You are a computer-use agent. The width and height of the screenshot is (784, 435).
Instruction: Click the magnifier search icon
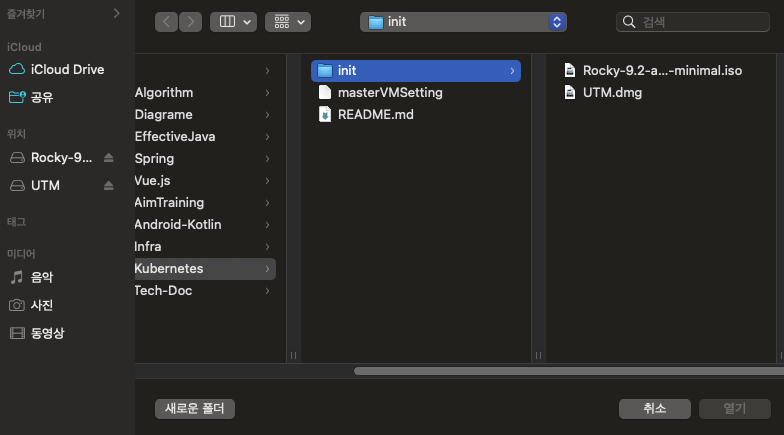[x=629, y=22]
